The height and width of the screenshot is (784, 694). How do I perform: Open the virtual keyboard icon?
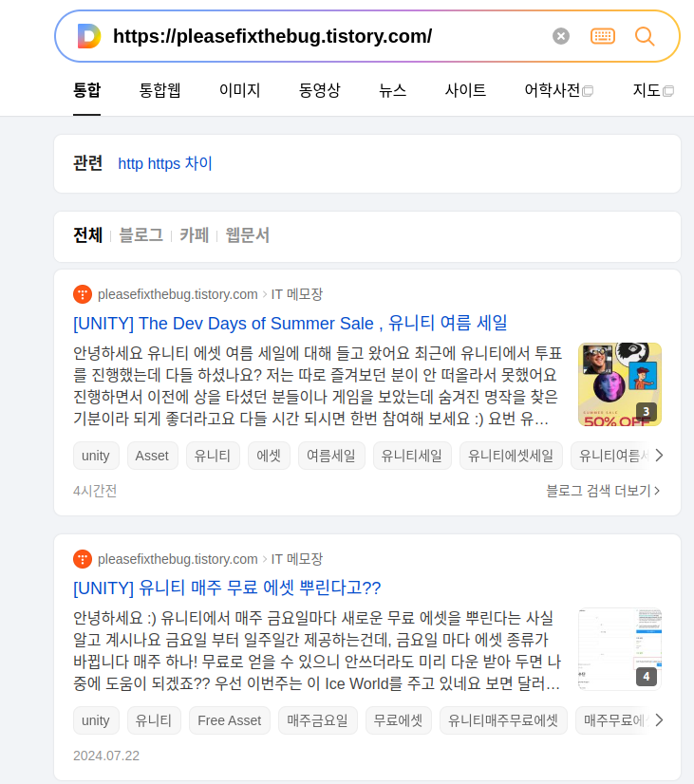[x=603, y=36]
